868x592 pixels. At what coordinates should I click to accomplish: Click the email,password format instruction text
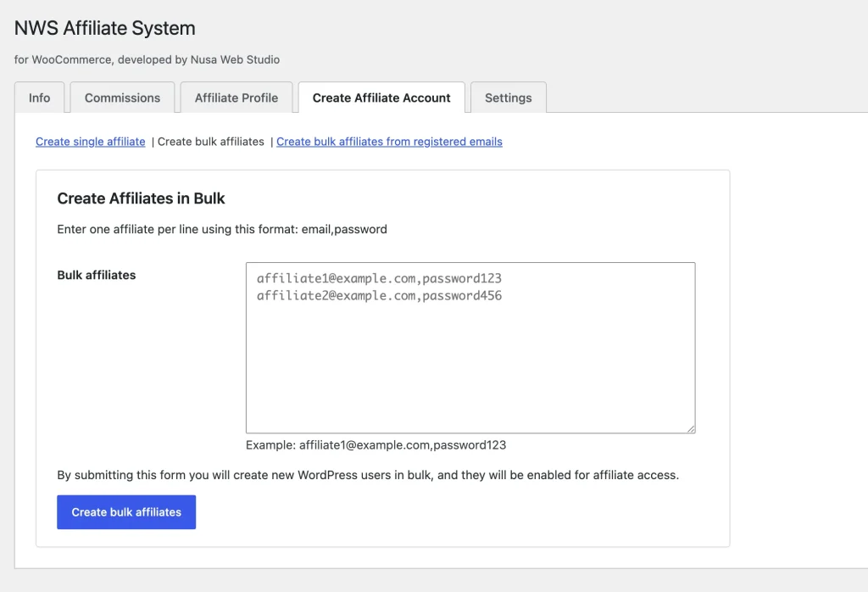pos(222,229)
